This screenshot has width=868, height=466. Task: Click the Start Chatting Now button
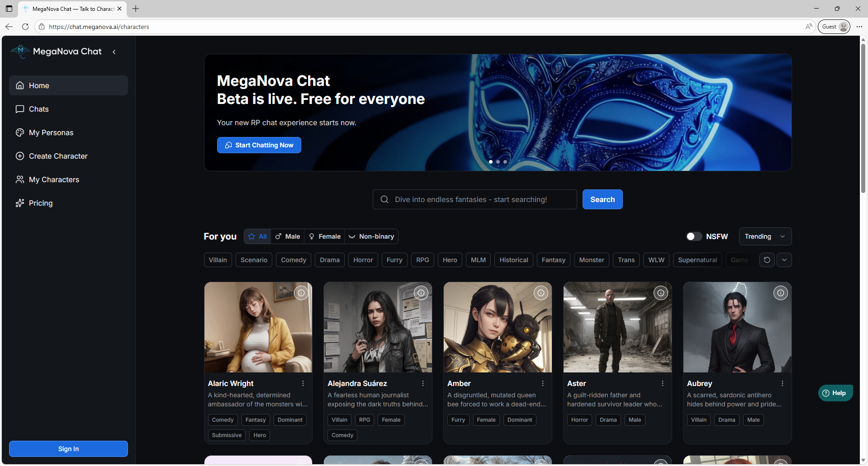259,145
